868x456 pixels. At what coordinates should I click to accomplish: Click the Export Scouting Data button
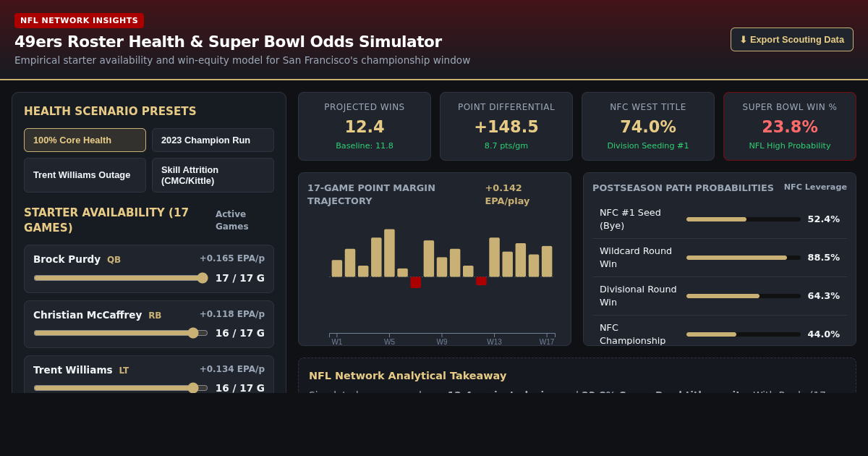(x=791, y=39)
